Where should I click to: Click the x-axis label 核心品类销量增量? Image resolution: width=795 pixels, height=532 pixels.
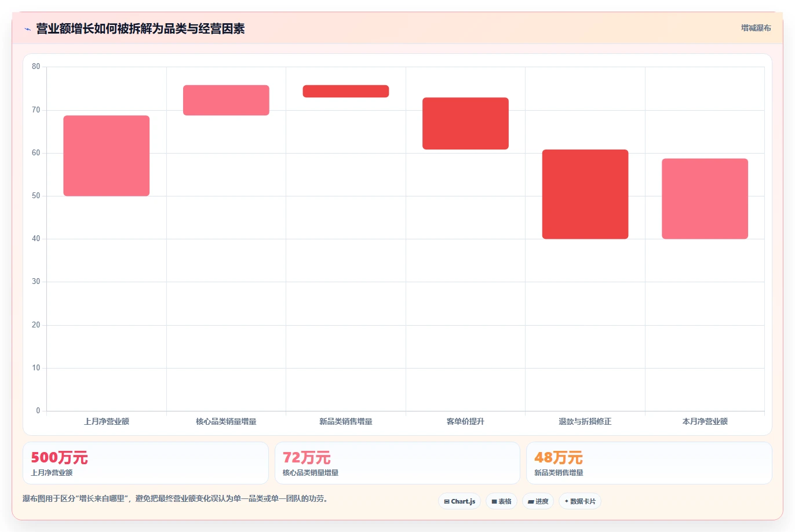coord(226,421)
